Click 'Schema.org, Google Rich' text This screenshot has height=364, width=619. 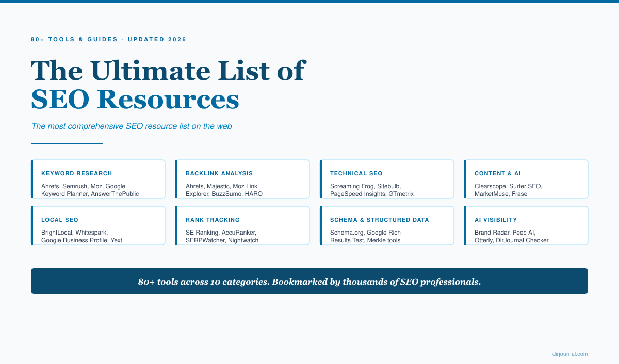coord(365,233)
